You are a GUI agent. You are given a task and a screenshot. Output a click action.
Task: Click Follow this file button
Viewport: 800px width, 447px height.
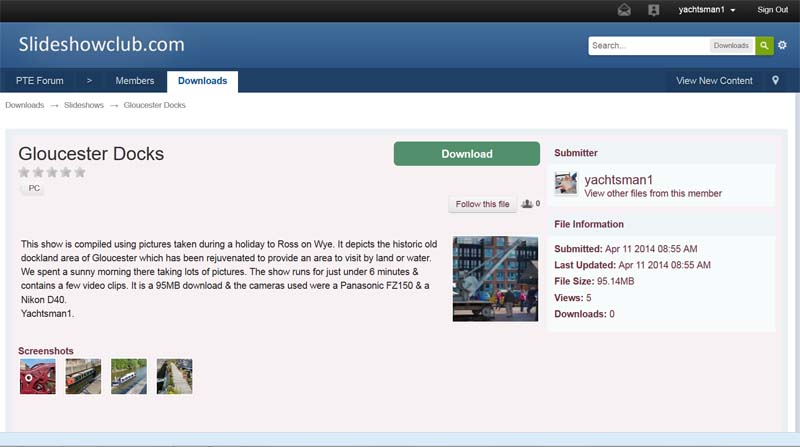[482, 204]
